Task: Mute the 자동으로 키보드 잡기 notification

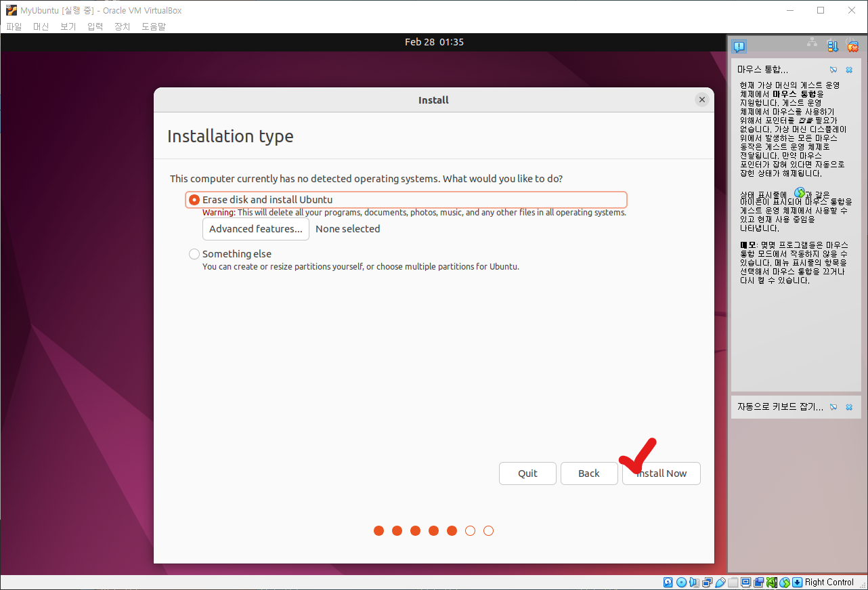Action: (x=833, y=407)
